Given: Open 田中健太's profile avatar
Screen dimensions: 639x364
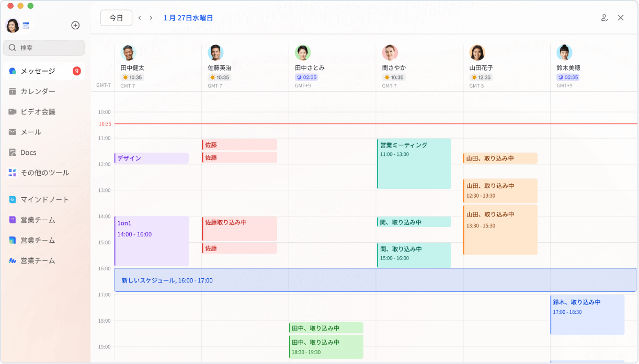Looking at the screenshot, I should click(128, 53).
